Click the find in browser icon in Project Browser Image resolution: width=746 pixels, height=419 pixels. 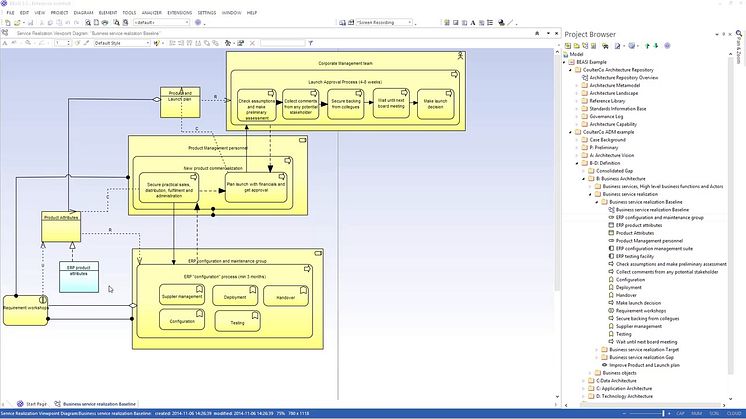pos(605,46)
